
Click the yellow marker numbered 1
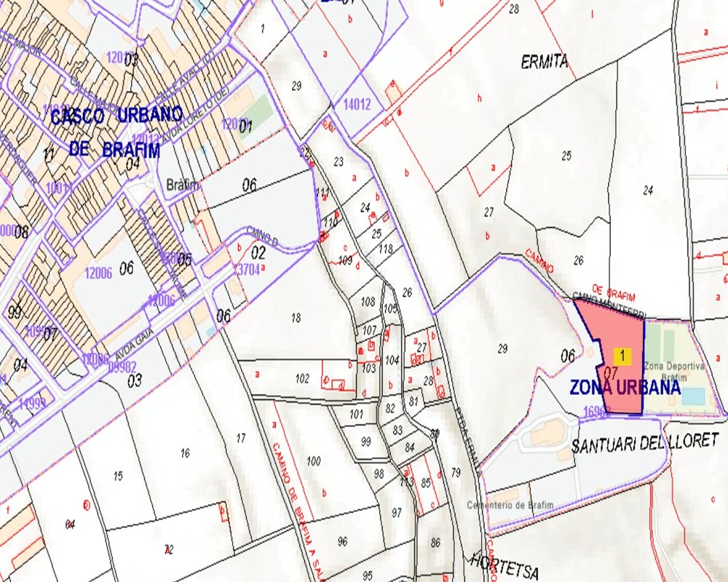pyautogui.click(x=622, y=356)
